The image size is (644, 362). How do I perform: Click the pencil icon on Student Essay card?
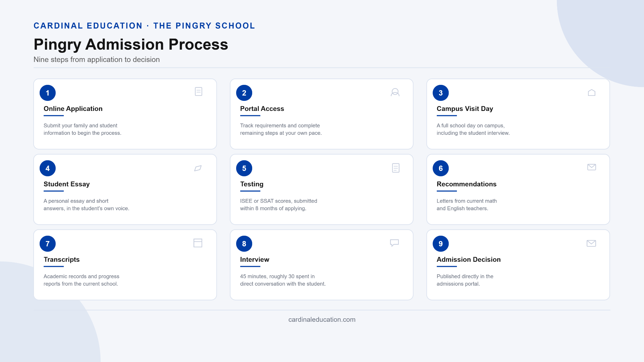pyautogui.click(x=198, y=168)
